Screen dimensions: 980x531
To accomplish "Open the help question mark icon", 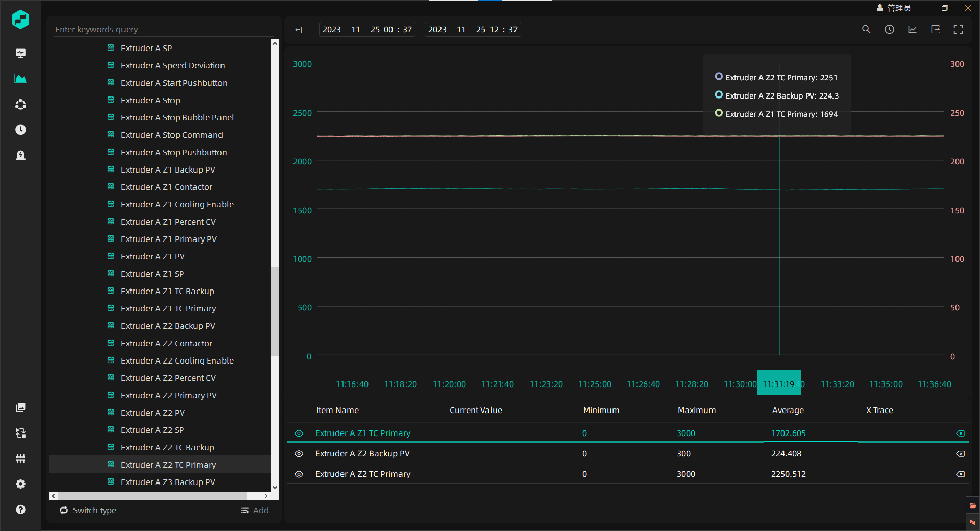I will [x=20, y=510].
